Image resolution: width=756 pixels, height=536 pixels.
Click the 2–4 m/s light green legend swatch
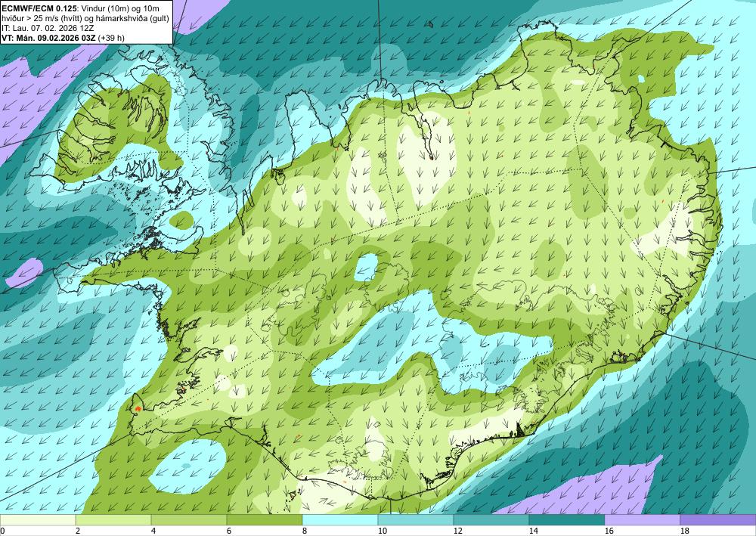[113, 519]
